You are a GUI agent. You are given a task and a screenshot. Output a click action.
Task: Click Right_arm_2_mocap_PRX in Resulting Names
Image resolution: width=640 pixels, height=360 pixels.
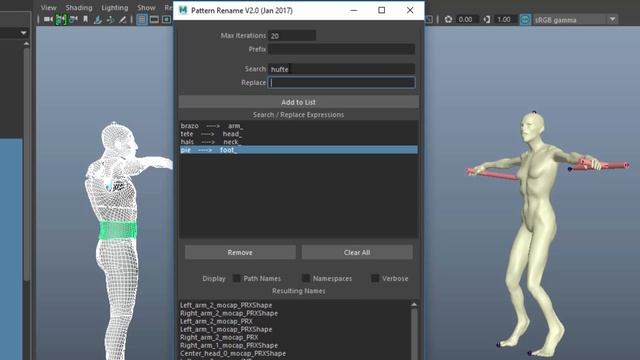tap(219, 337)
